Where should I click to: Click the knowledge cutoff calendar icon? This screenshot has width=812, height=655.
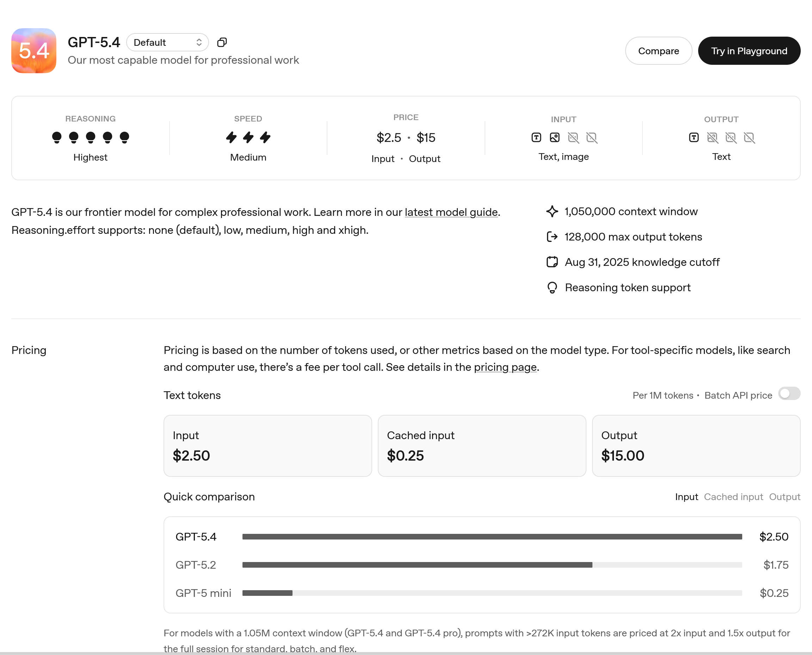tap(552, 262)
